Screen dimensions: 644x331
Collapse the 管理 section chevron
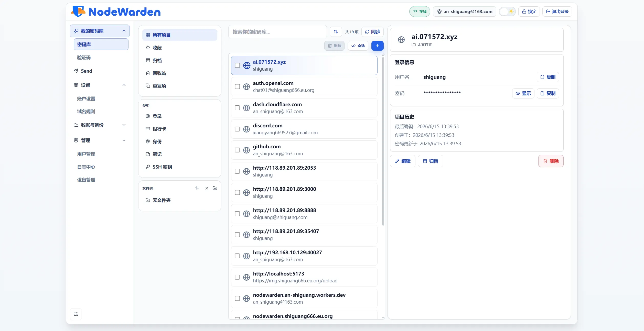124,140
